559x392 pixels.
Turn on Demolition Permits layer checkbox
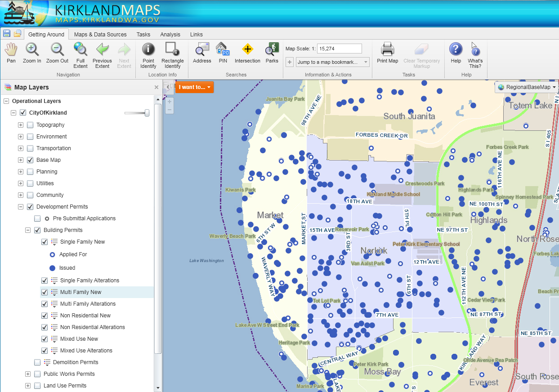[37, 362]
